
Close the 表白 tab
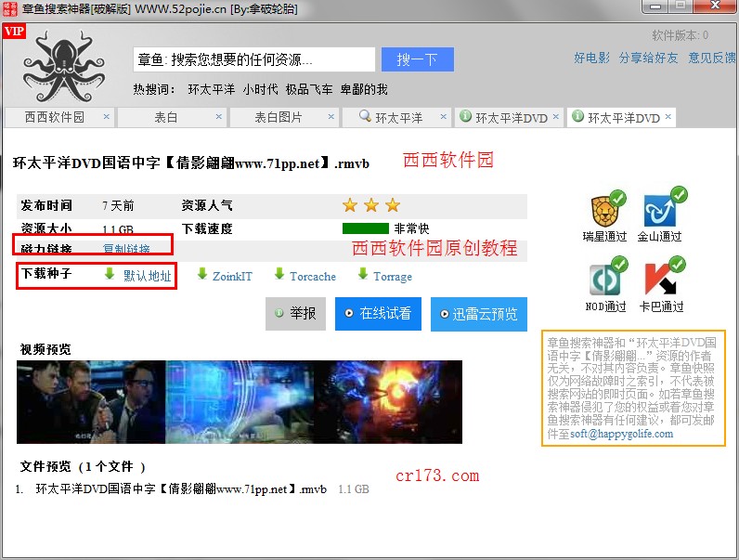tap(219, 116)
